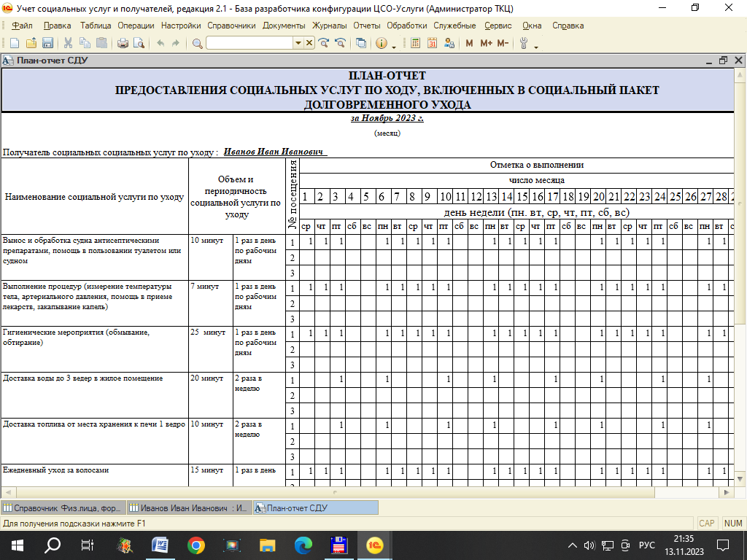Click the Help information icon

coord(381,43)
